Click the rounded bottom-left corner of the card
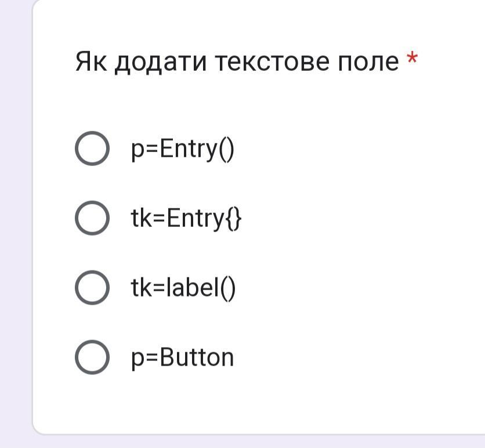Image resolution: width=485 pixels, height=448 pixels. [38, 428]
